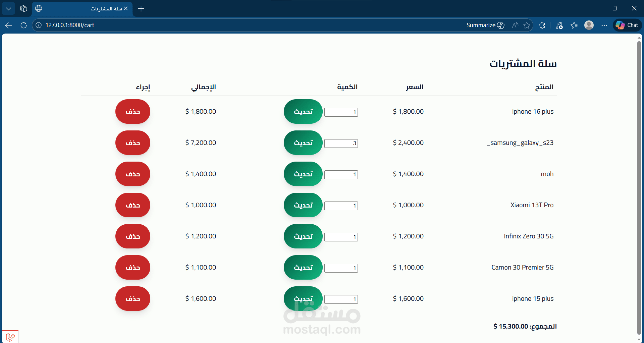Focus the quantity field for _samsung_galaxy_s23

tap(341, 144)
